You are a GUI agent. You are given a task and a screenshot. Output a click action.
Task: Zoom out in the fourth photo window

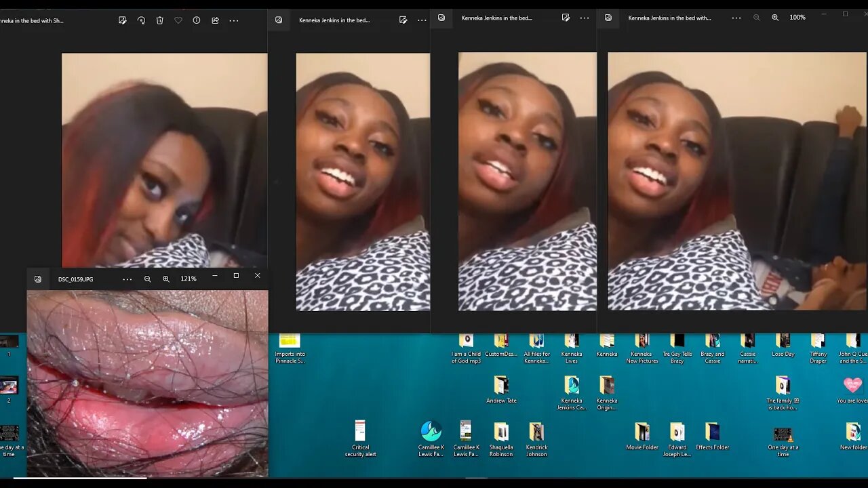757,18
